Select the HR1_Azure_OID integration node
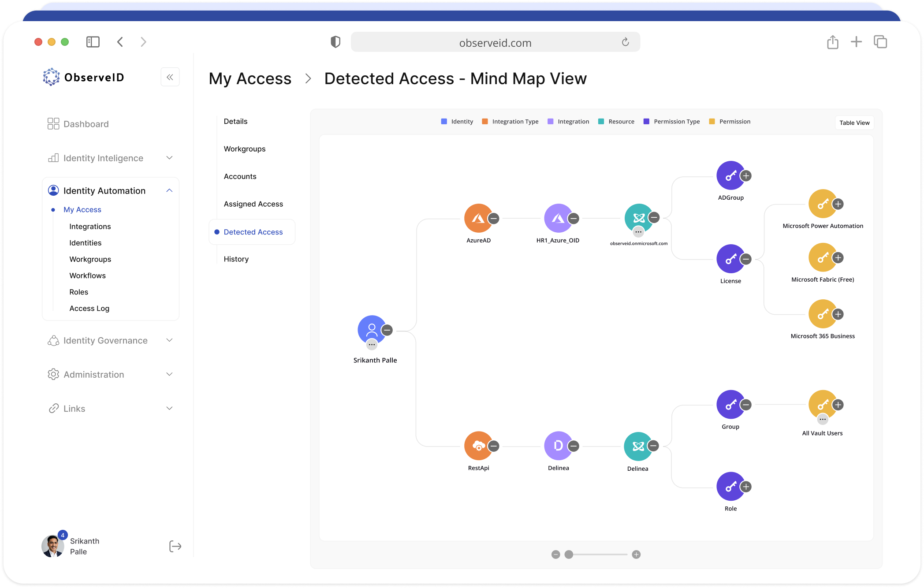 coord(558,218)
